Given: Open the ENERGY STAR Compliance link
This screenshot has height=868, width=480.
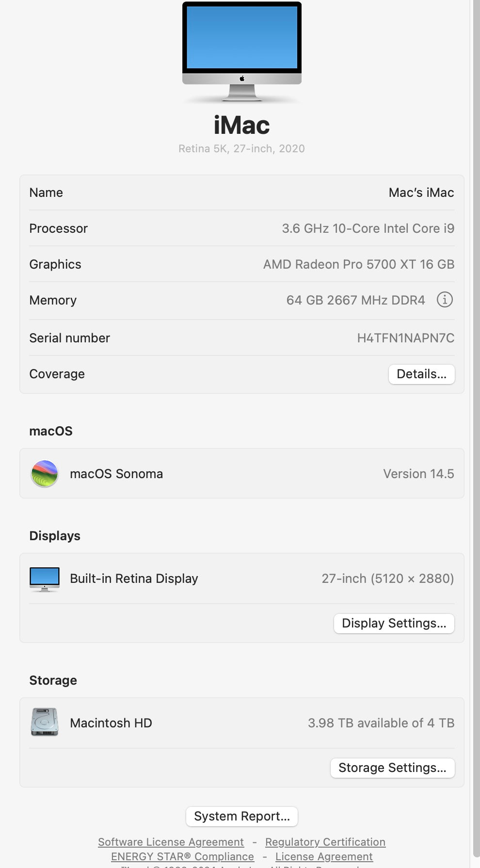Looking at the screenshot, I should (x=182, y=857).
